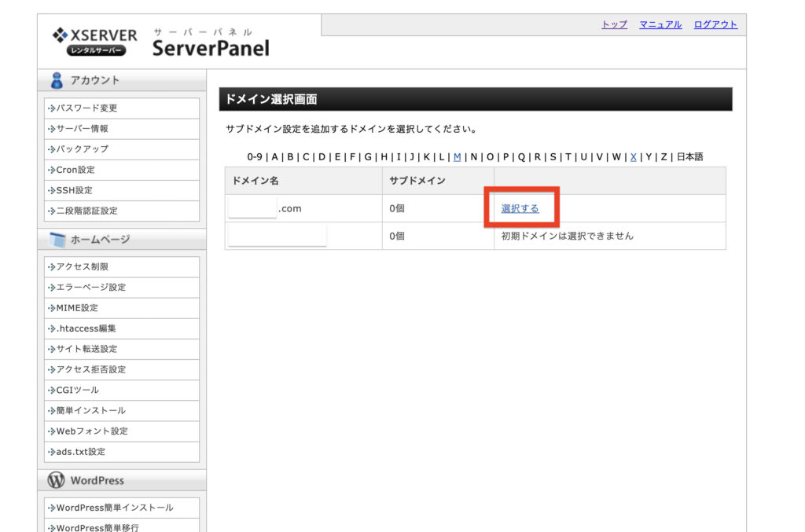
Task: Click the ServerPanel title text
Action: coord(211,48)
